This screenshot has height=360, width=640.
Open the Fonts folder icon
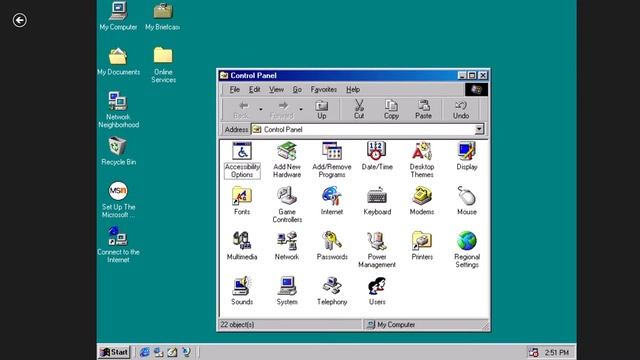[x=242, y=201]
